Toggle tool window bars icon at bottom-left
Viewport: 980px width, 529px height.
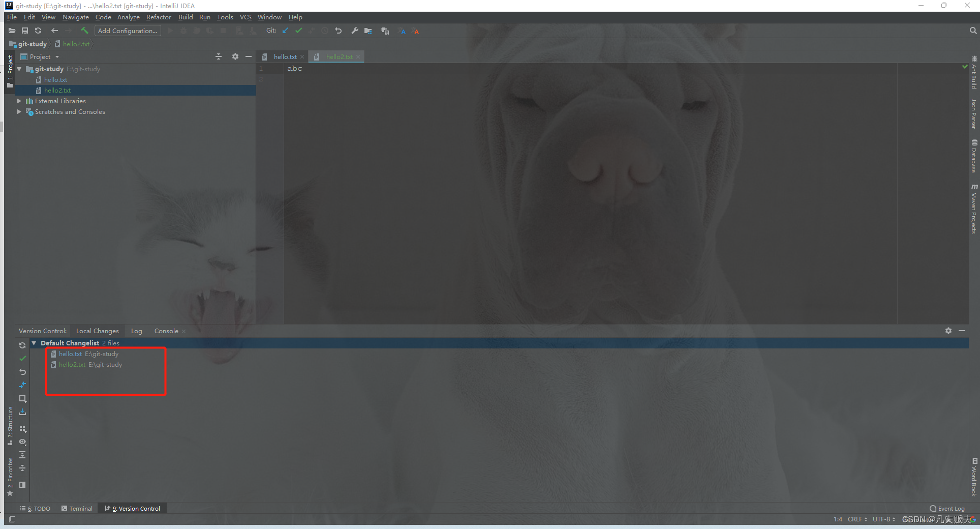coord(12,519)
